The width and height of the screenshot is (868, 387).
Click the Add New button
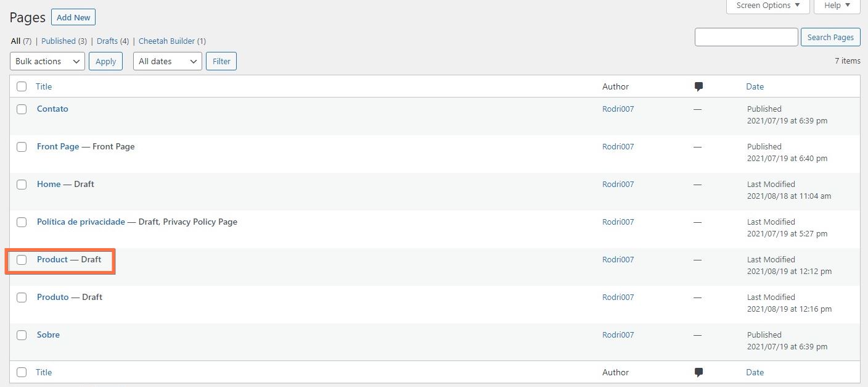click(73, 17)
